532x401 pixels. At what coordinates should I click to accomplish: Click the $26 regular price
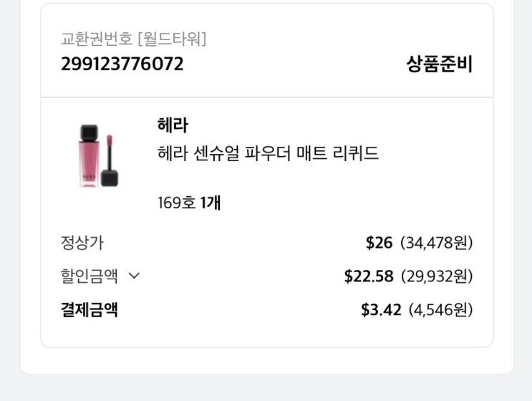tap(379, 243)
